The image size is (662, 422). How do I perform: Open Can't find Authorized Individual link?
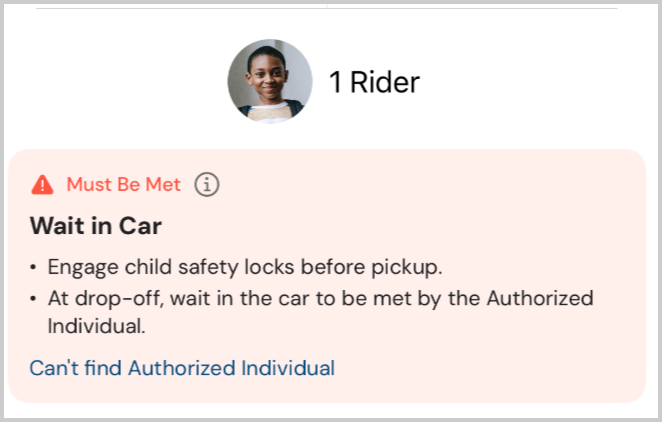(x=182, y=368)
